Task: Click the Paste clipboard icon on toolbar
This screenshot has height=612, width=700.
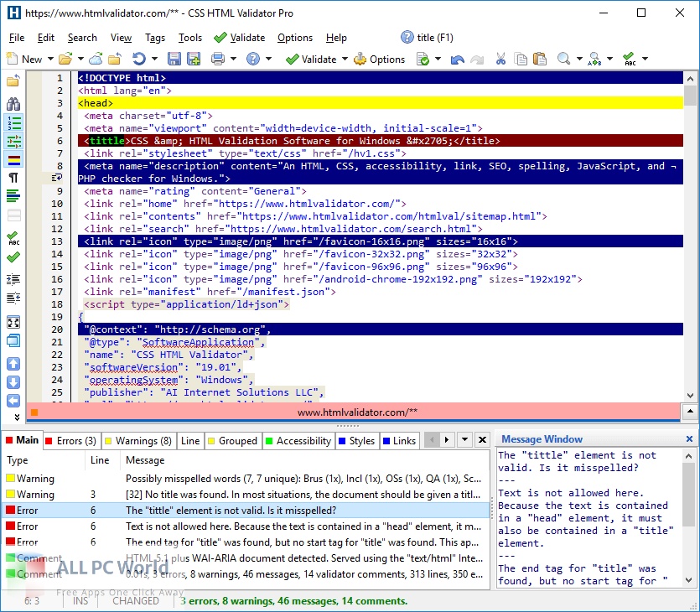Action: pyautogui.click(x=541, y=59)
